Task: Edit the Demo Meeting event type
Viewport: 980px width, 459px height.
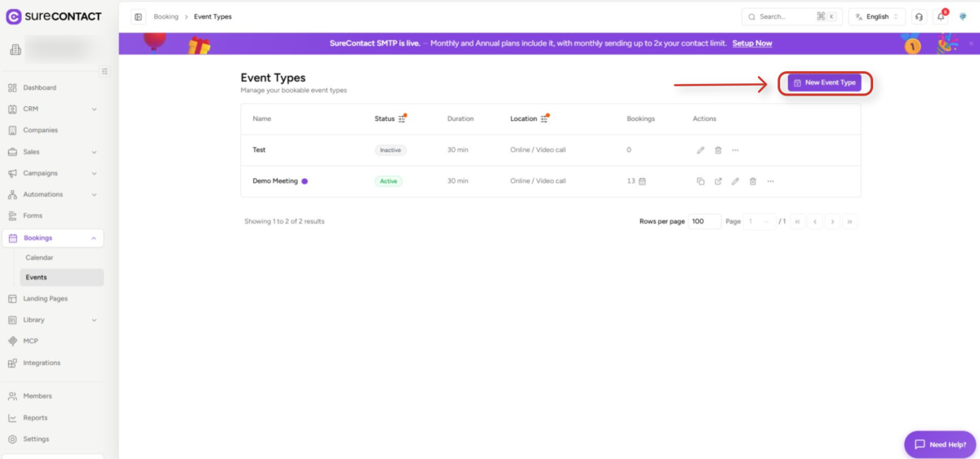Action: point(735,181)
